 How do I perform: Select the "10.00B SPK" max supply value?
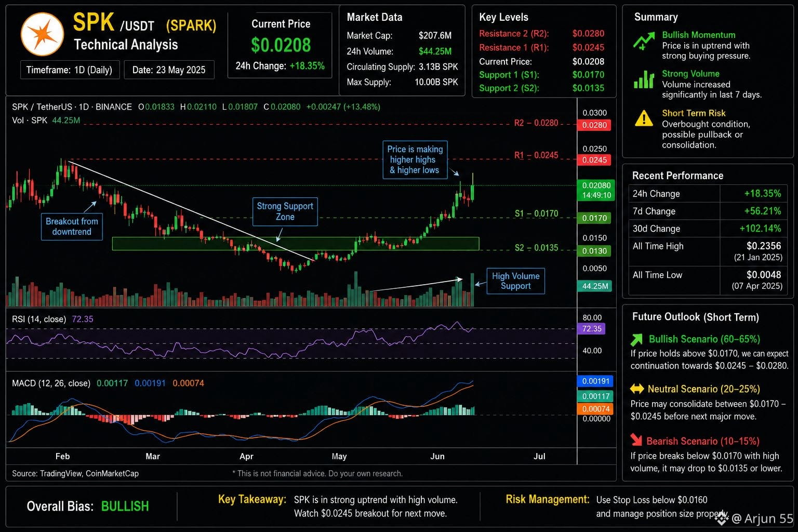coord(436,82)
